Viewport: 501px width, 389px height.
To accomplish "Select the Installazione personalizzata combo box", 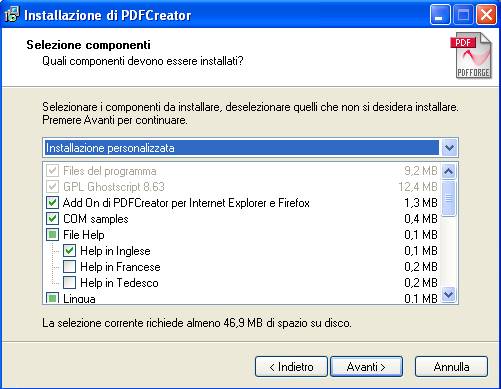I will click(x=250, y=148).
